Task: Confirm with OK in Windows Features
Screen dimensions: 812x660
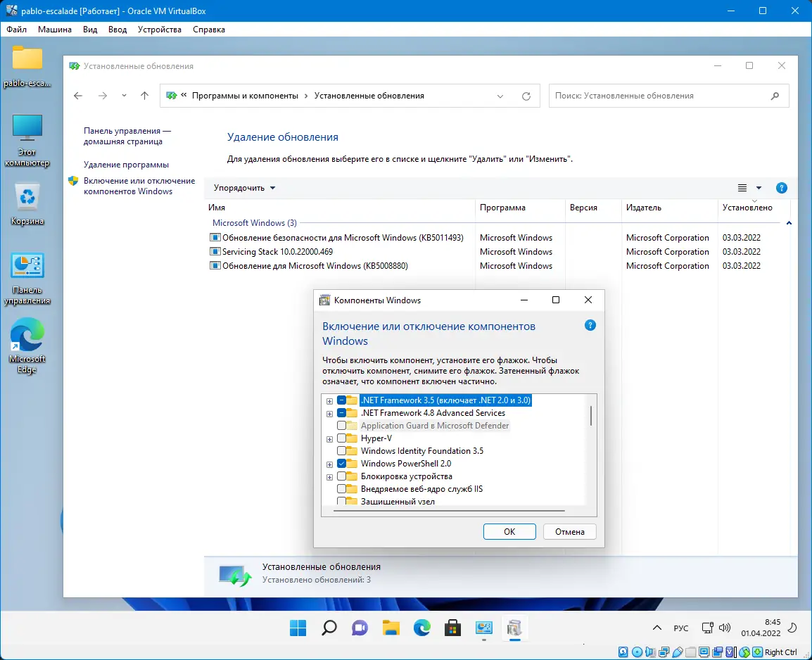Action: pyautogui.click(x=509, y=532)
